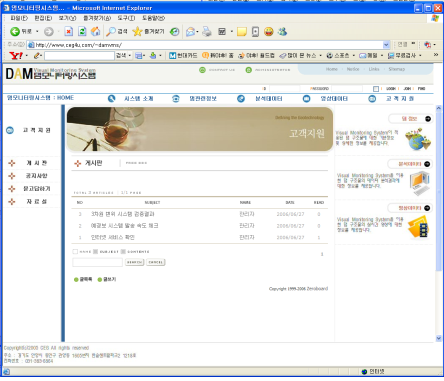This screenshot has height=381, width=444.
Task: Open the 파일(F) menu
Action: [19, 18]
